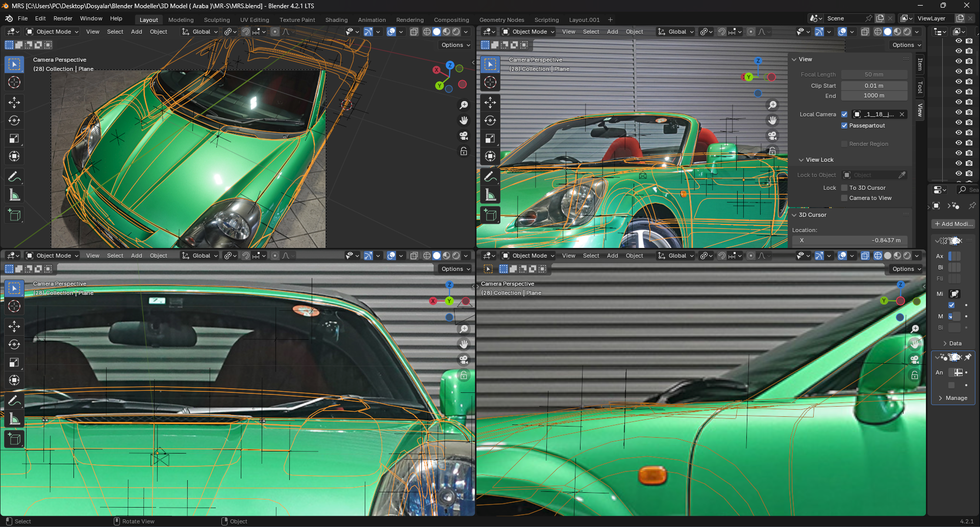Open Object Mode dropdown in top-left viewport
980x527 pixels.
point(53,32)
